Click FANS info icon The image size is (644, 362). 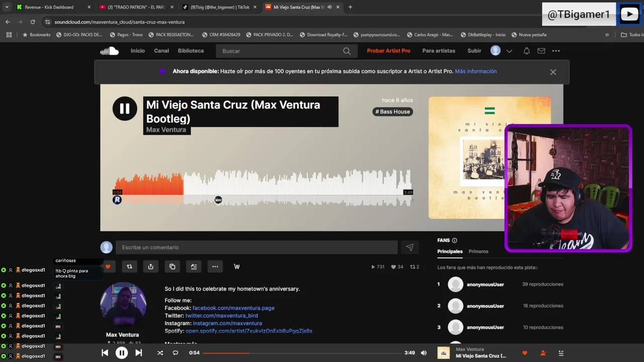[454, 240]
